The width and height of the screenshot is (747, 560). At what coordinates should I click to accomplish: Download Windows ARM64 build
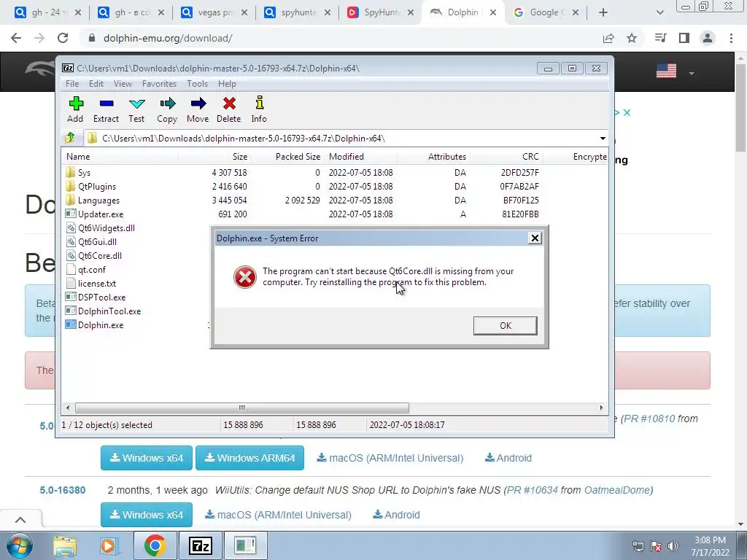pos(249,458)
